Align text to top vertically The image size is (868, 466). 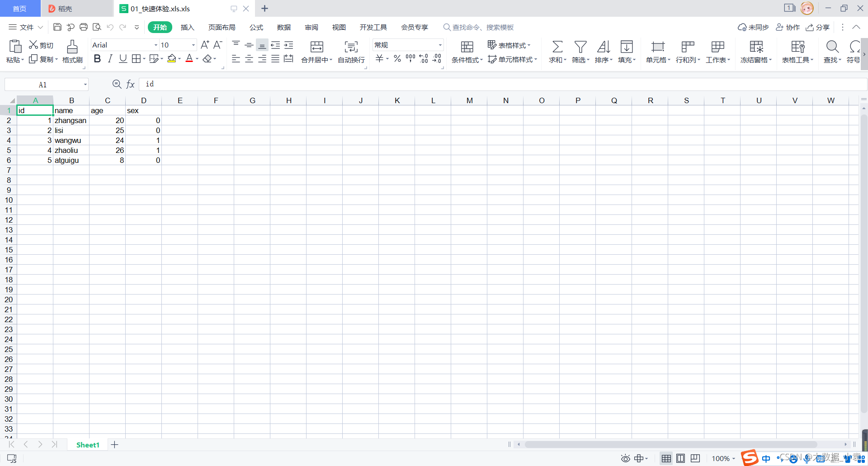click(x=236, y=45)
